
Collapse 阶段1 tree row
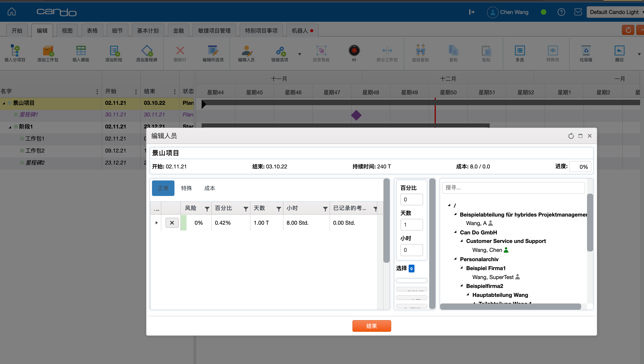point(10,127)
